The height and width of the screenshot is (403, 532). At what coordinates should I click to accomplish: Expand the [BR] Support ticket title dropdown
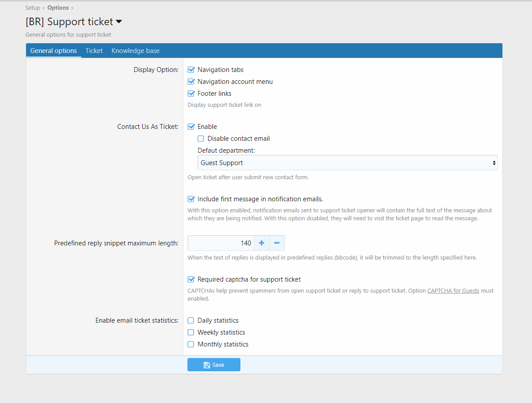pyautogui.click(x=118, y=22)
